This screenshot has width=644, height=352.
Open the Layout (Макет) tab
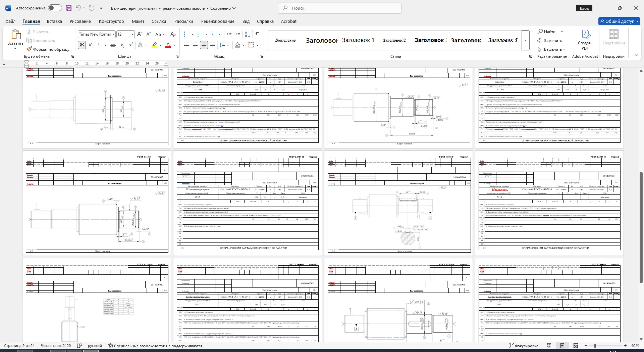coord(138,21)
